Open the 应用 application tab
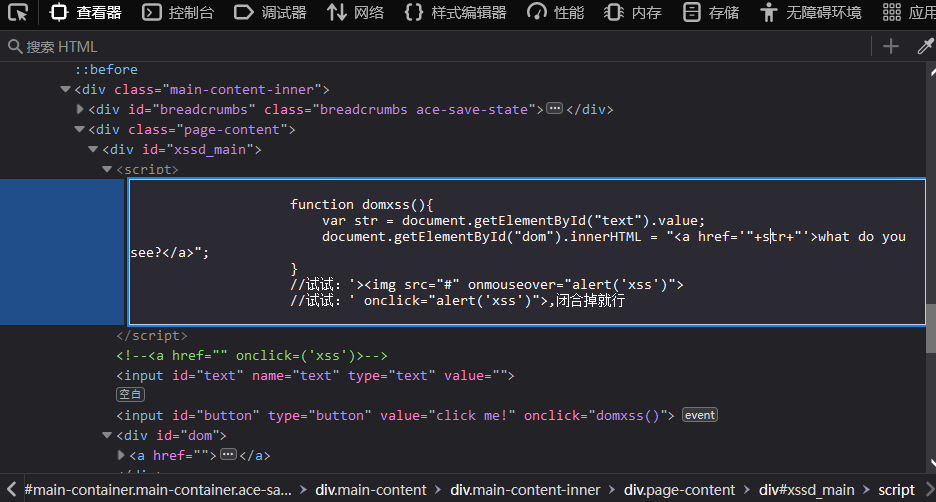 909,13
